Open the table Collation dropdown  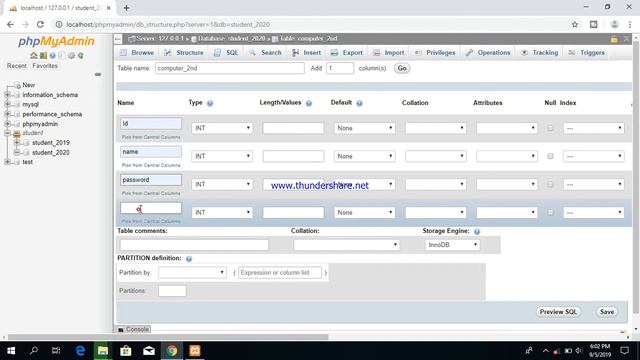coord(347,245)
